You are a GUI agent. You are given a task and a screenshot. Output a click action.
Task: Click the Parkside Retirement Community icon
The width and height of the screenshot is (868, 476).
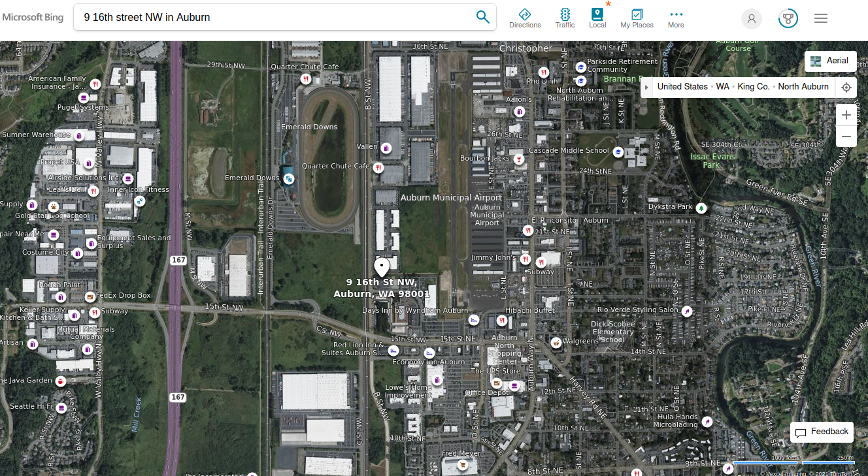[x=580, y=67]
